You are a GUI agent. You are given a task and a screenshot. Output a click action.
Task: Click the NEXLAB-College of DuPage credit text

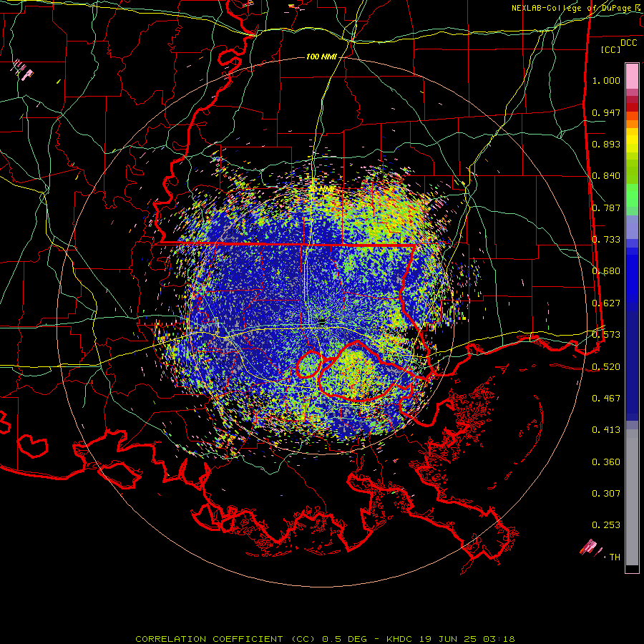click(575, 8)
